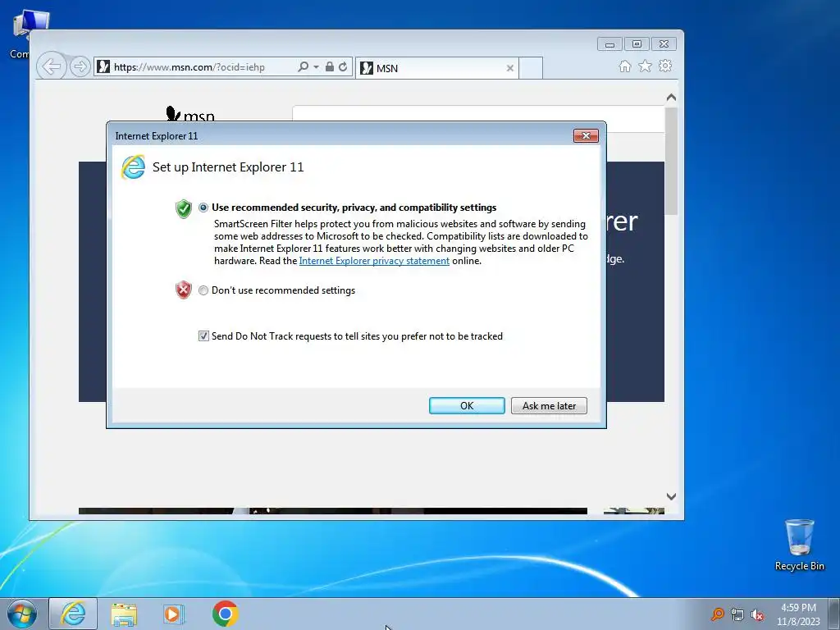Click the Internet Explorer logo in dialog
Screen dimensions: 840x630
pyautogui.click(x=133, y=167)
